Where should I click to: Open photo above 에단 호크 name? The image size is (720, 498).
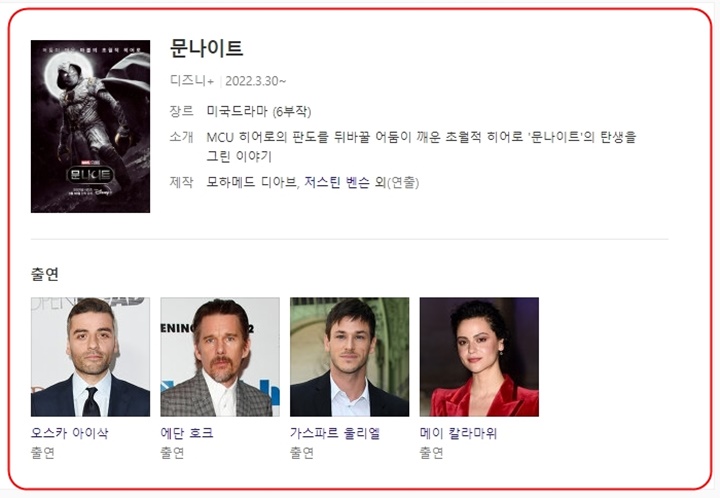pyautogui.click(x=220, y=357)
